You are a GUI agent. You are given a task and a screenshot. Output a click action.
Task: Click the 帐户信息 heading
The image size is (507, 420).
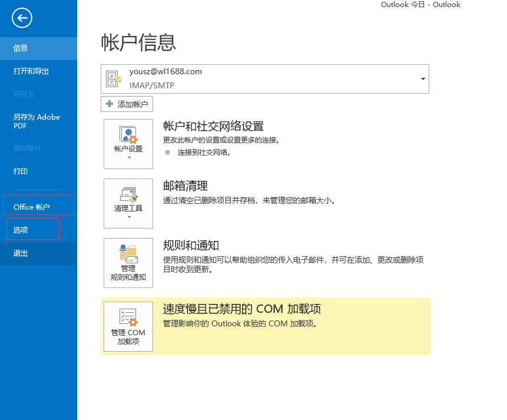[138, 42]
